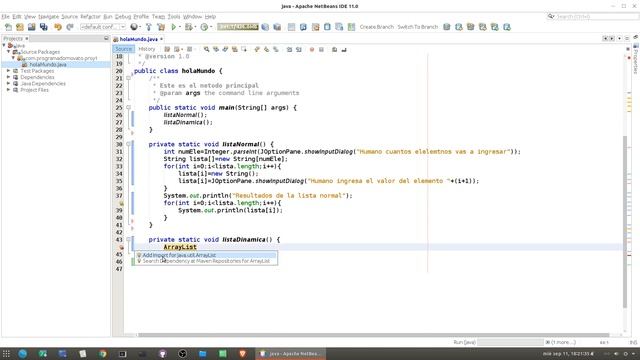Open the dropdown arrow next to Run
This screenshot has width=640, height=360.
pyautogui.click(x=180, y=27)
